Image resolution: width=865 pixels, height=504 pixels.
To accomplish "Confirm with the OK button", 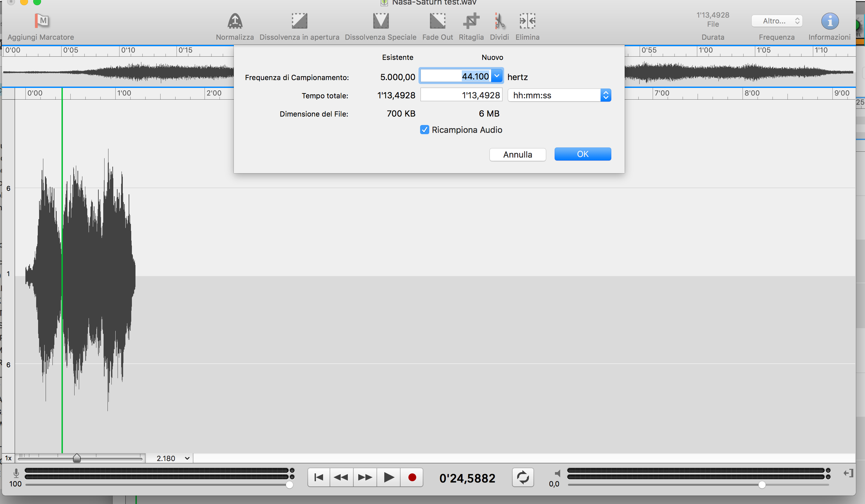I will coord(583,154).
